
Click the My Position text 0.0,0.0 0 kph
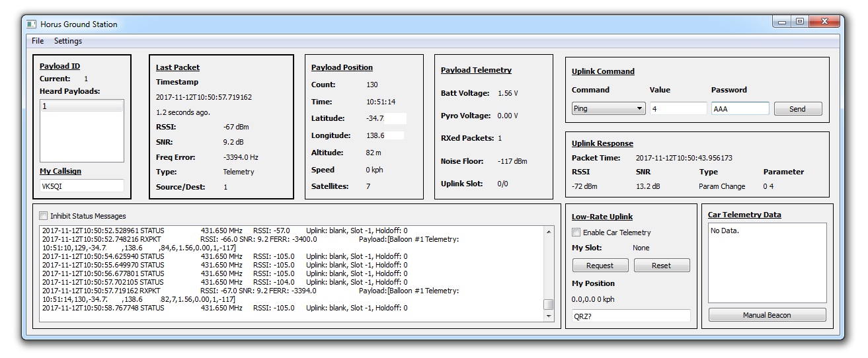tap(593, 299)
